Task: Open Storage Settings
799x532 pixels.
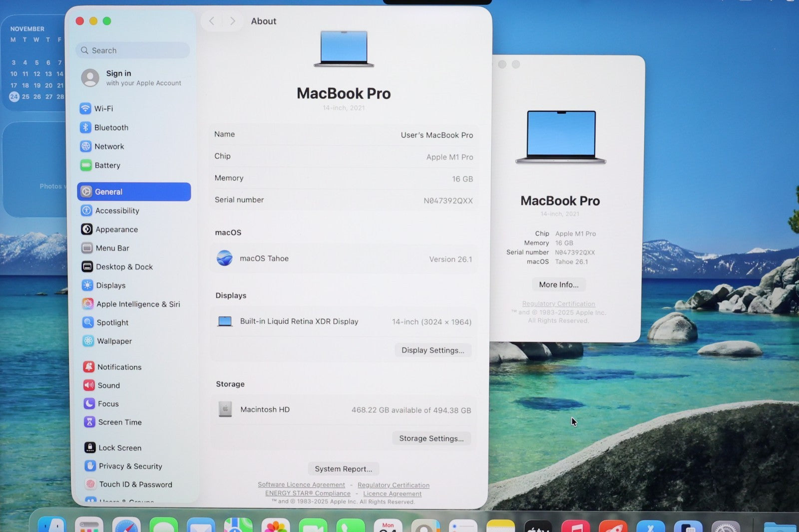Action: [431, 438]
